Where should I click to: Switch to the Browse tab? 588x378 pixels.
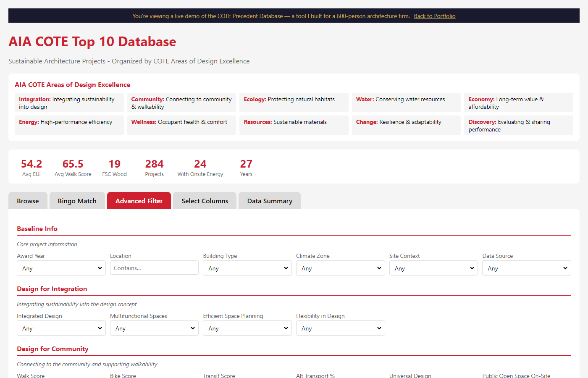28,201
